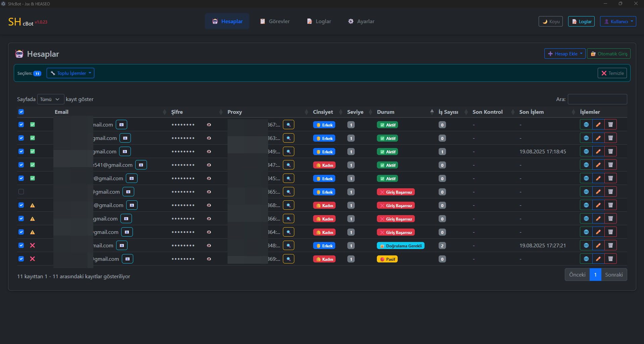
Task: Click the robot icon next to Hesaplar heading
Action: pos(19,54)
